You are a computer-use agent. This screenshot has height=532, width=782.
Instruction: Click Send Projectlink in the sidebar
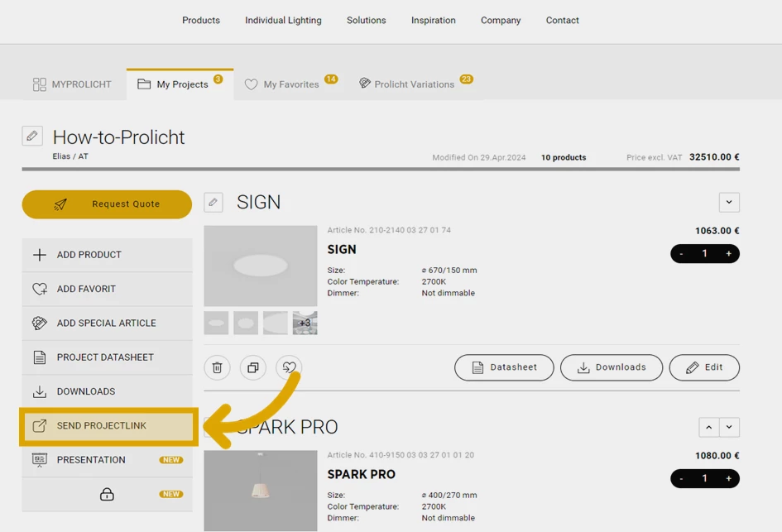click(x=102, y=426)
